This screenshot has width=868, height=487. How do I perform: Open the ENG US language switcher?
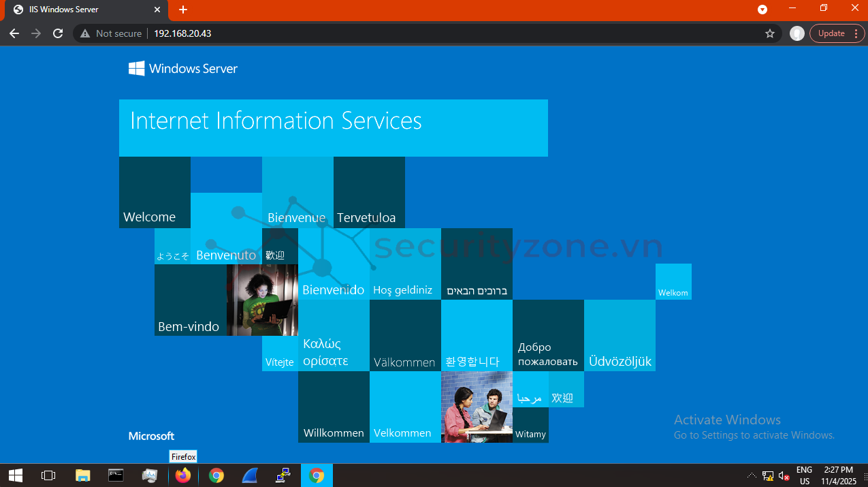(x=804, y=475)
